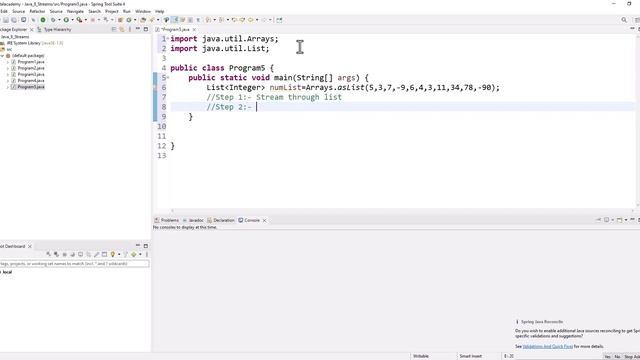Viewport: 640px width, 360px height.
Task: Select the Program5.java editor tab
Action: [x=176, y=29]
